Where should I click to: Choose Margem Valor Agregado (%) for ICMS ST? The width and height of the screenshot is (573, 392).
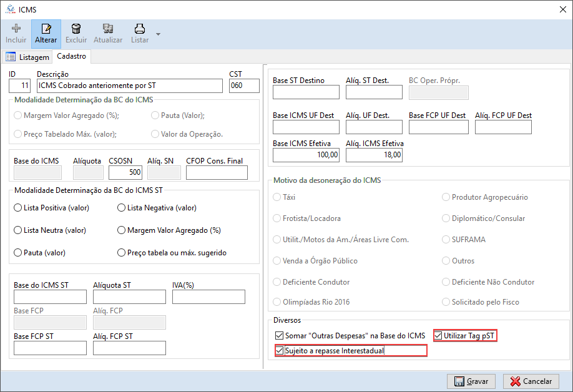click(122, 230)
